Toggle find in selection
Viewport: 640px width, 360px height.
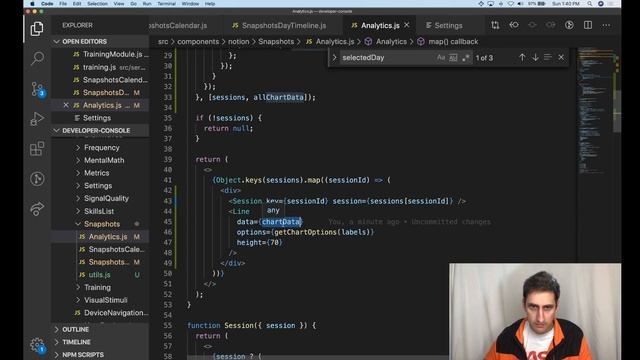click(x=548, y=58)
